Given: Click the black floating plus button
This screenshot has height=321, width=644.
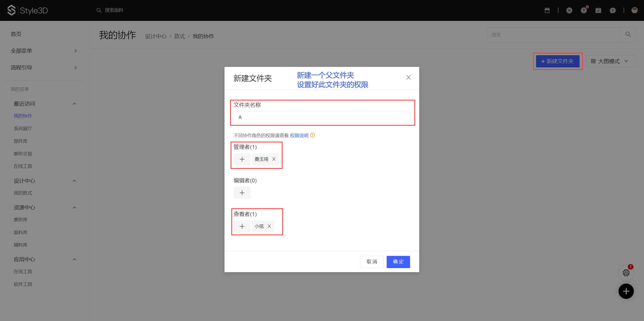Looking at the screenshot, I should click(x=626, y=291).
